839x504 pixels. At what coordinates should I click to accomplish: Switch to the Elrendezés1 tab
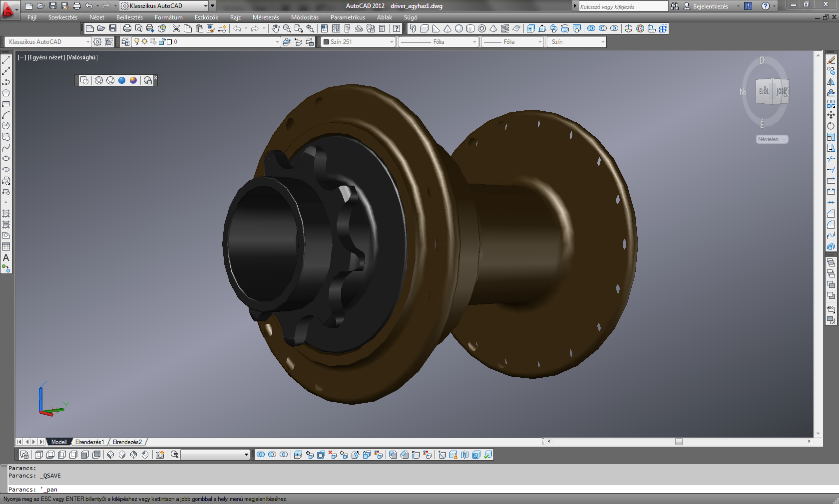click(89, 442)
